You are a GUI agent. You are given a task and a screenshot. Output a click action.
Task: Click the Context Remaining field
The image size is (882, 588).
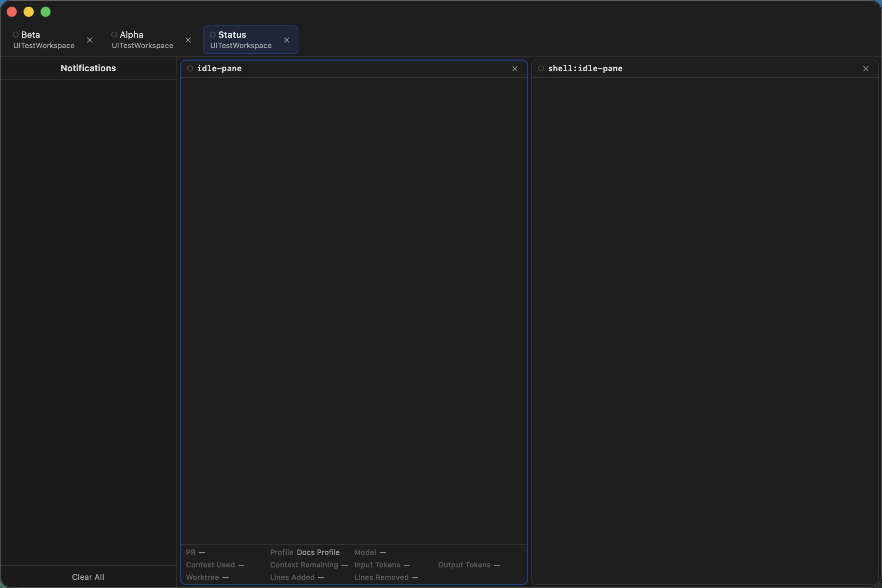pos(309,565)
